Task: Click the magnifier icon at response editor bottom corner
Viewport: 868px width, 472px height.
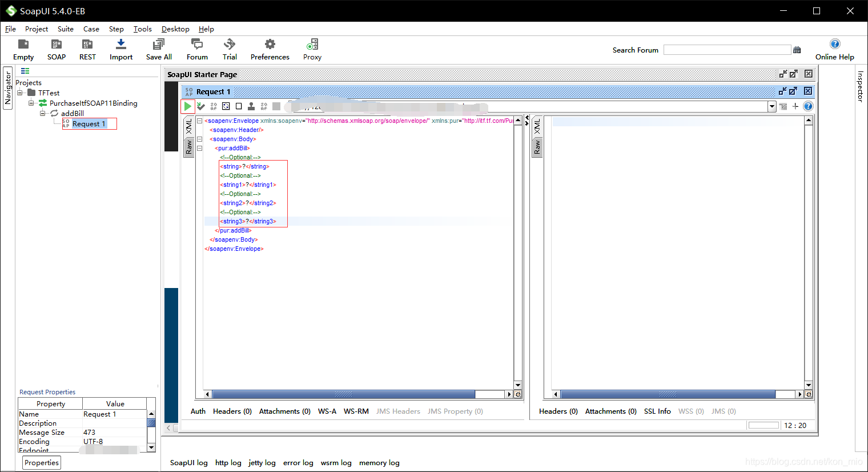Action: 809,394
